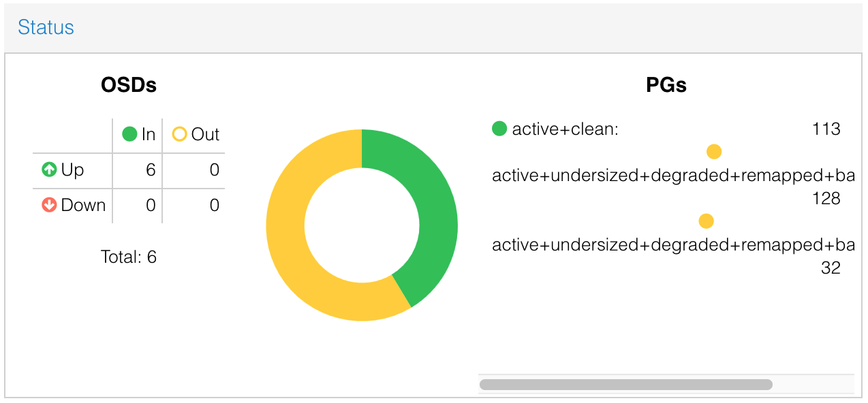Click the Down/Out cell showing 0
The width and height of the screenshot is (868, 403).
[x=194, y=205]
